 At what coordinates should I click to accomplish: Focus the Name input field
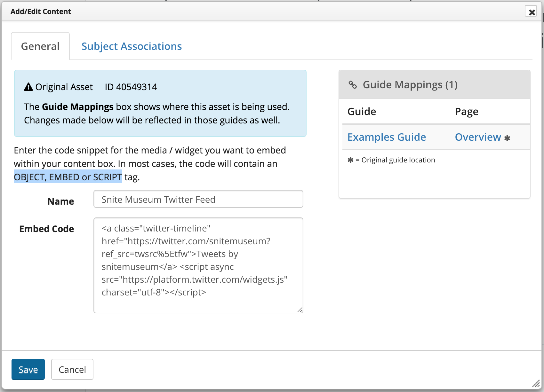pyautogui.click(x=198, y=199)
